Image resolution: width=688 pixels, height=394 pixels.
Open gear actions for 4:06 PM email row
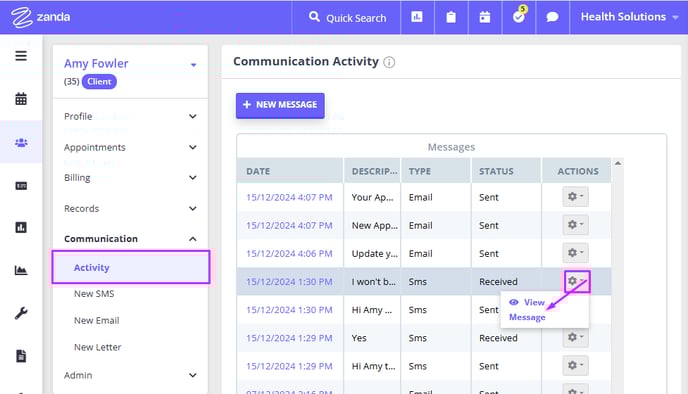tap(576, 253)
